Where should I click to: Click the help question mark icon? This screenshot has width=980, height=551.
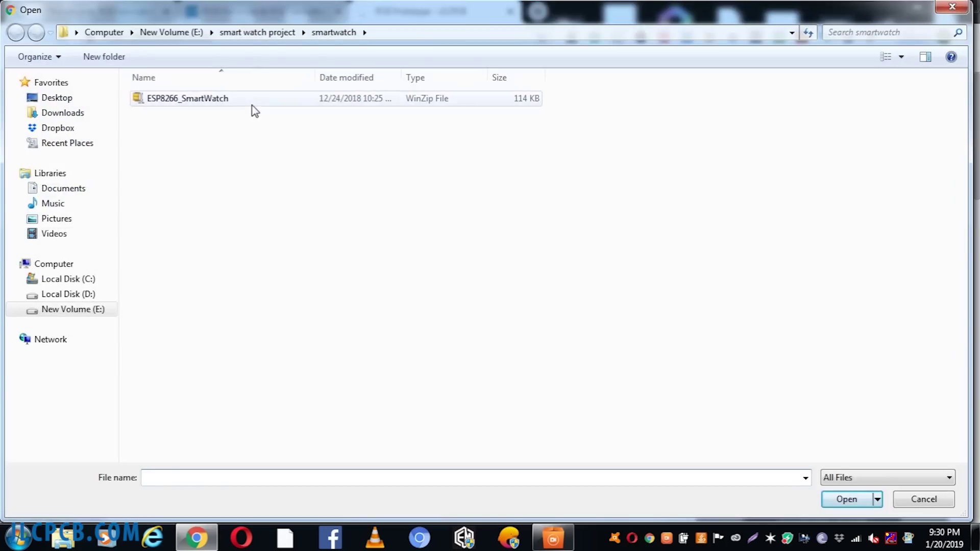point(951,57)
